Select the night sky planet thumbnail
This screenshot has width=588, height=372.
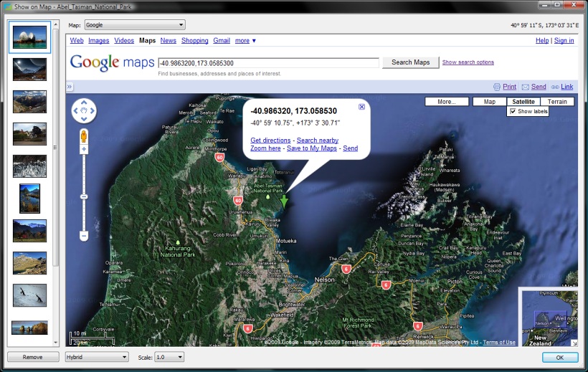tap(29, 69)
